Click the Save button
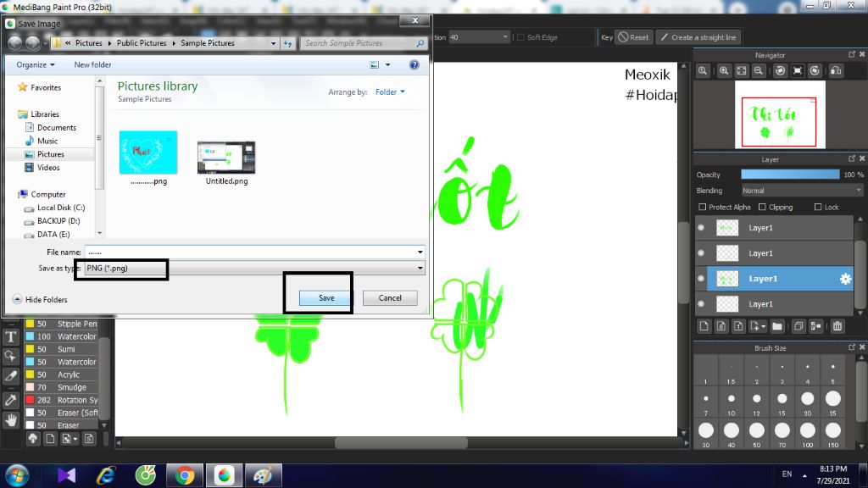This screenshot has width=868, height=488. tap(326, 298)
